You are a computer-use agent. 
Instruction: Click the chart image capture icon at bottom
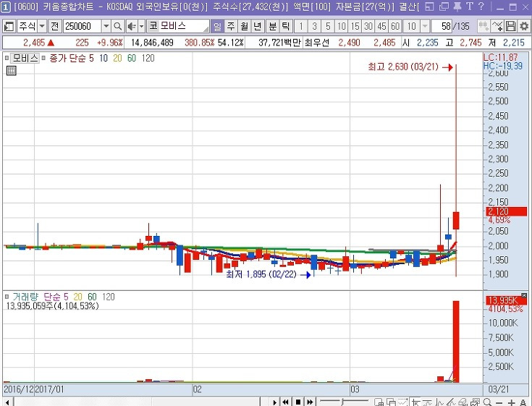(475, 402)
